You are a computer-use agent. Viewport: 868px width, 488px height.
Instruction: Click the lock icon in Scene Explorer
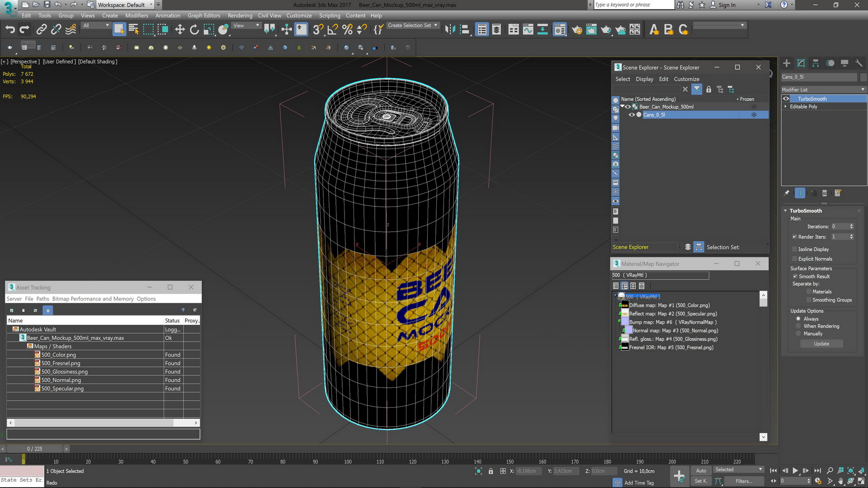coord(708,89)
